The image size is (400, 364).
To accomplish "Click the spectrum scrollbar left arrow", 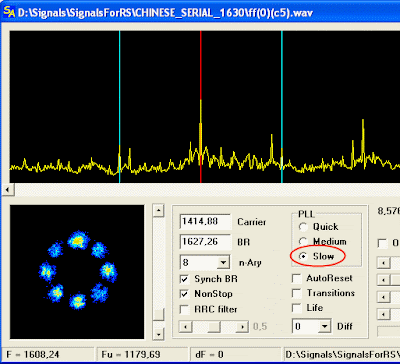I will [x=7, y=190].
